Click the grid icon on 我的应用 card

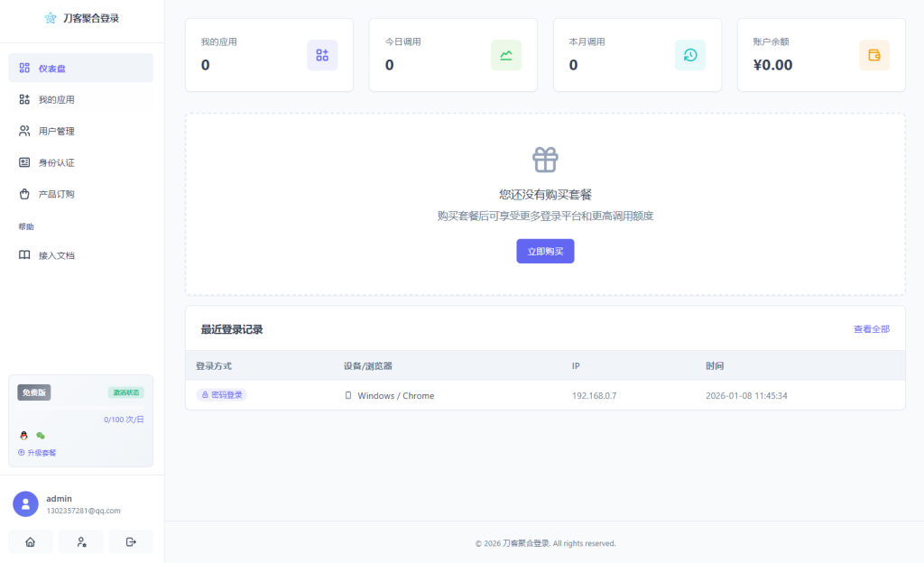322,55
